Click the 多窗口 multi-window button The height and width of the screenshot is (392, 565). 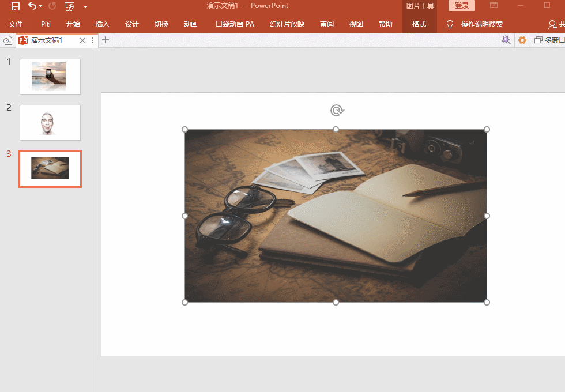pos(549,40)
